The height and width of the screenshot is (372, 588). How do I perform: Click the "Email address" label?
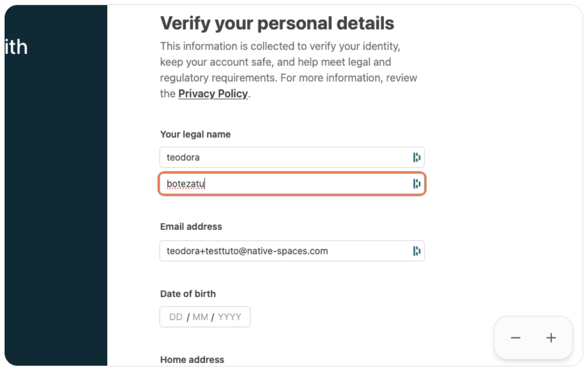[x=191, y=227]
